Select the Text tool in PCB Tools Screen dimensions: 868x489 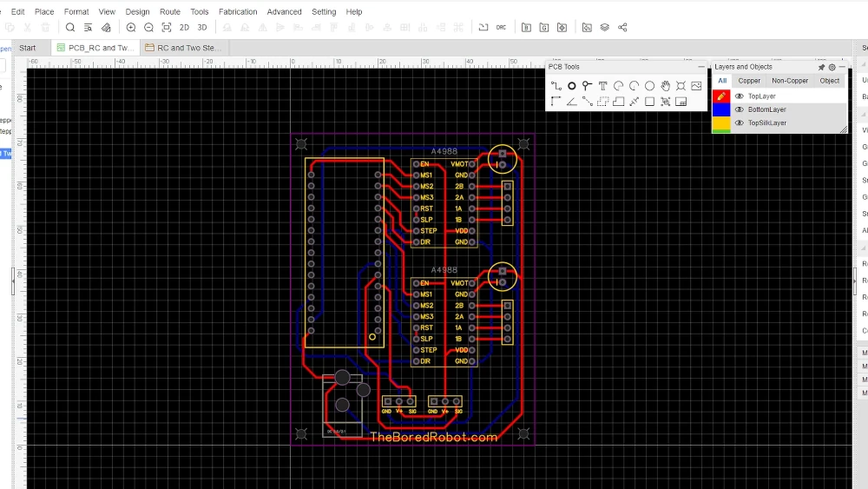click(x=603, y=86)
